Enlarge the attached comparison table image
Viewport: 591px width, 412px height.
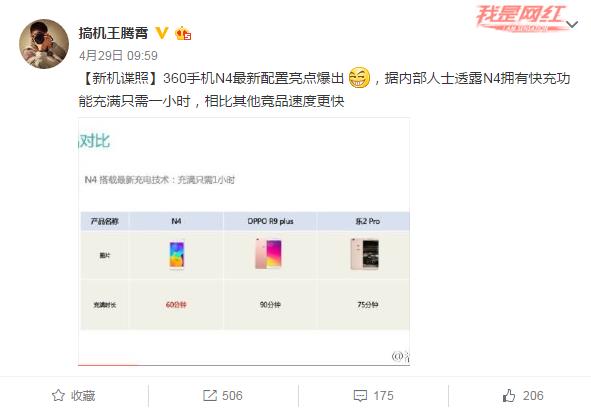244,242
